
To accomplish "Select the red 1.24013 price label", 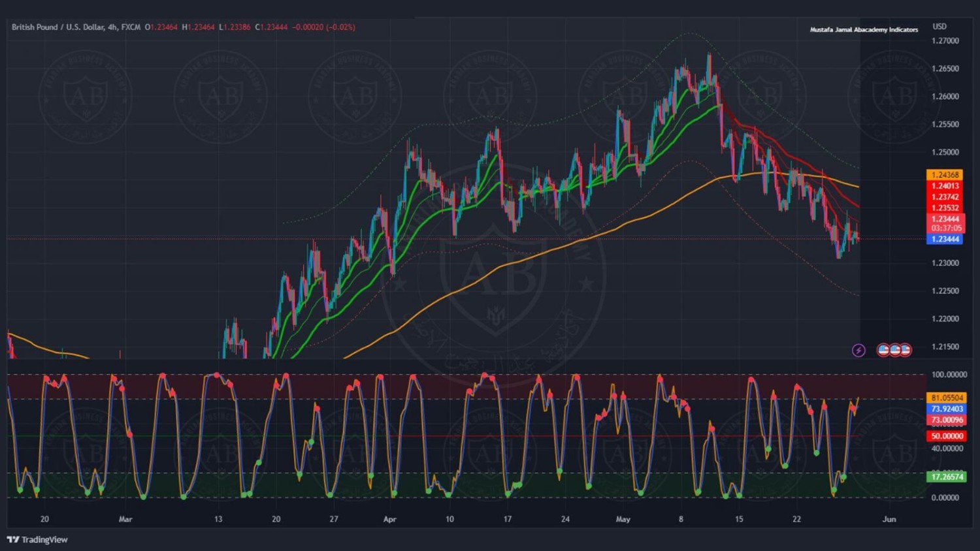I will click(x=945, y=186).
